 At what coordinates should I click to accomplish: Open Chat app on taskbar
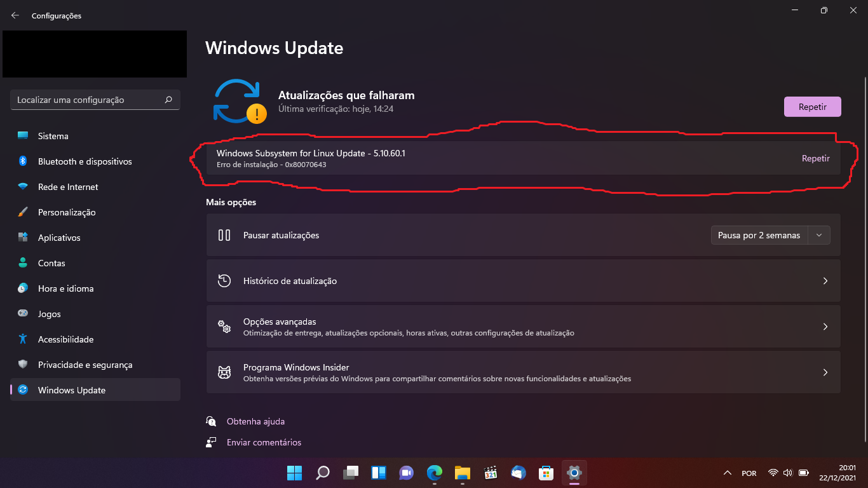pos(406,473)
